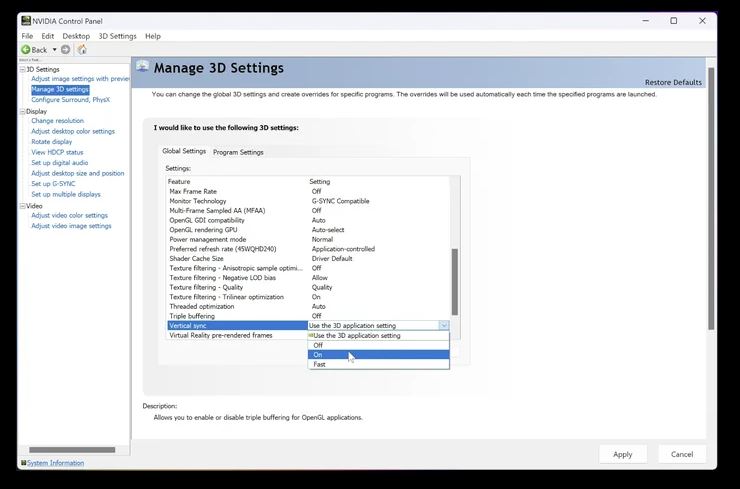This screenshot has height=489, width=740.
Task: Choose On in Vertical sync list
Action: [378, 354]
